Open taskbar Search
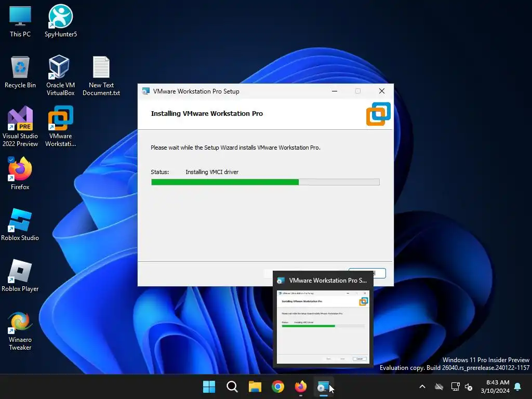This screenshot has height=399, width=532. [232, 387]
